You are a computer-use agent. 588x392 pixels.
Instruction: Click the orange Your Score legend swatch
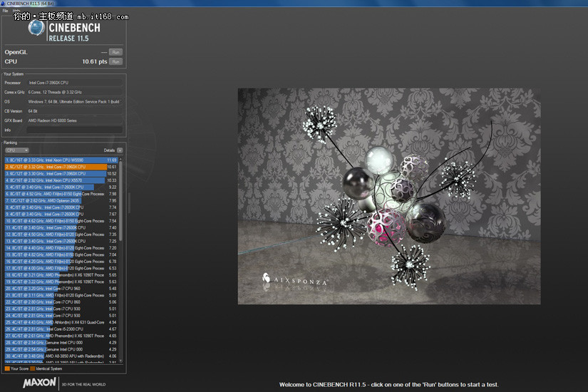click(6, 368)
